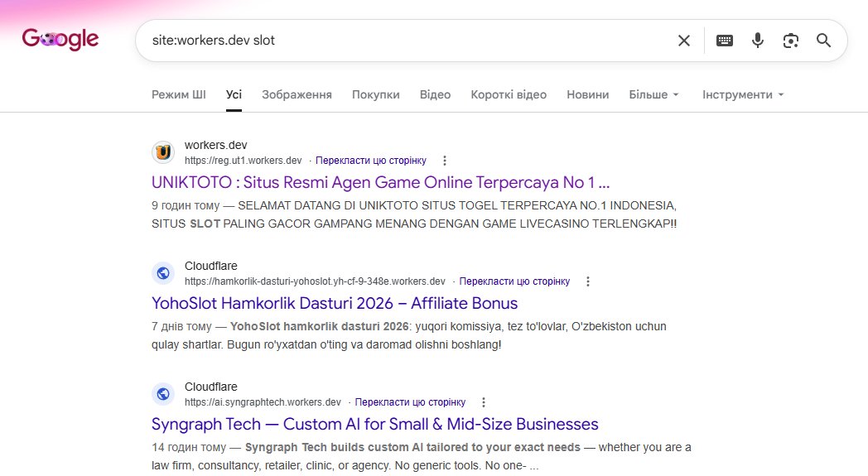Select the Усі tab
Image resolution: width=868 pixels, height=476 pixels.
[x=234, y=94]
